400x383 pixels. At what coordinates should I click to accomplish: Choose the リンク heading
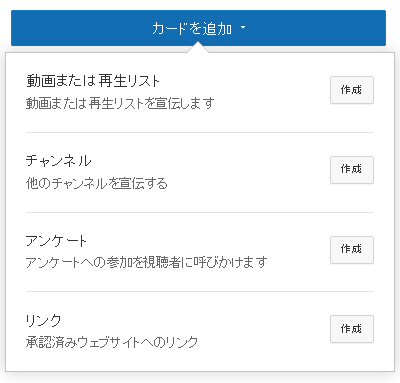(x=44, y=320)
